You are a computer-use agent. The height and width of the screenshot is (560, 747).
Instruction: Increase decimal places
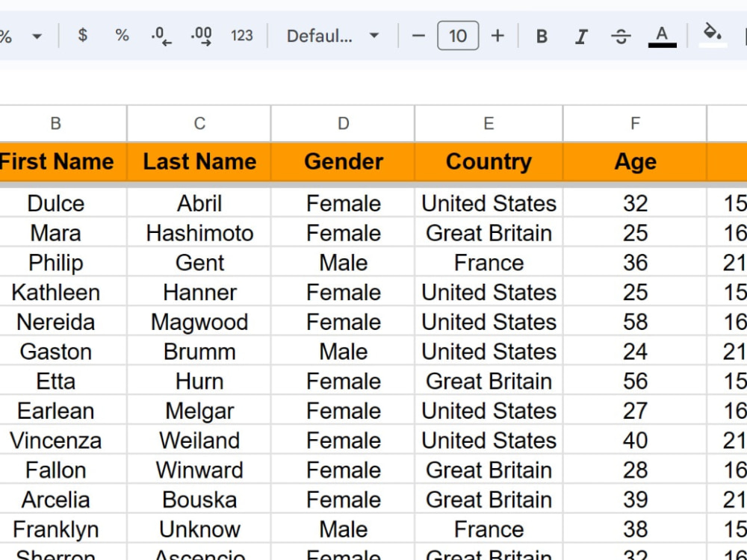click(x=201, y=35)
